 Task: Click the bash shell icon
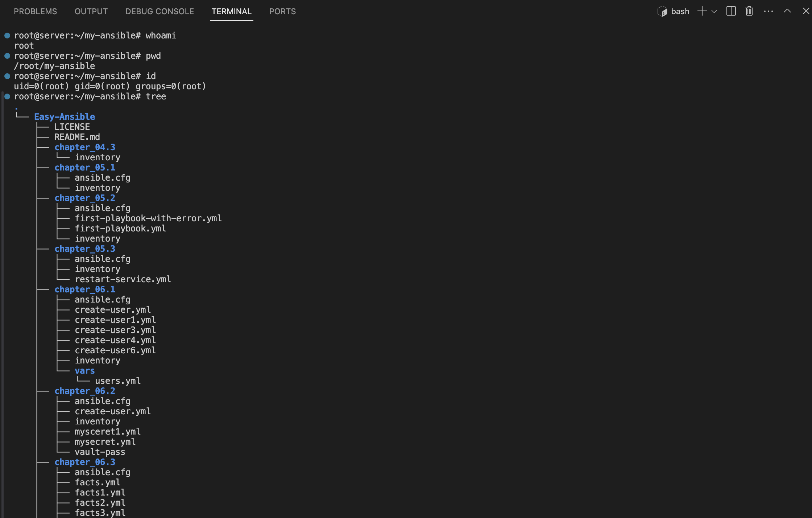[x=662, y=12]
